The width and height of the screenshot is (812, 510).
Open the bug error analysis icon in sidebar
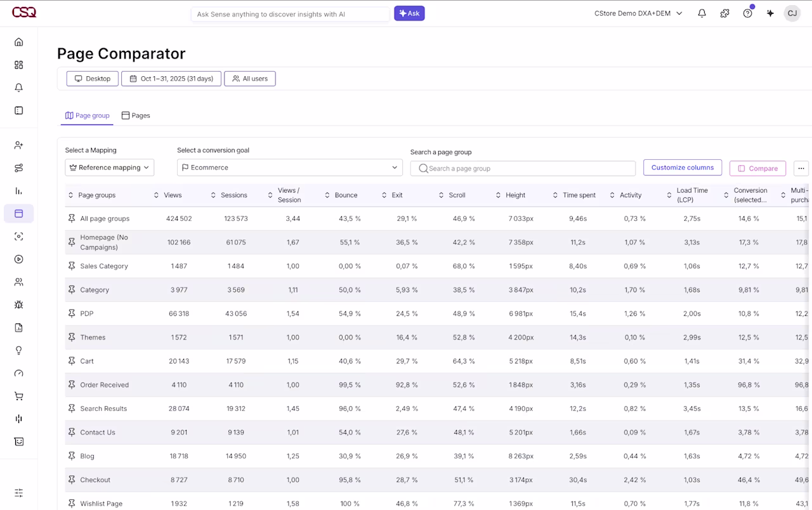pyautogui.click(x=18, y=305)
